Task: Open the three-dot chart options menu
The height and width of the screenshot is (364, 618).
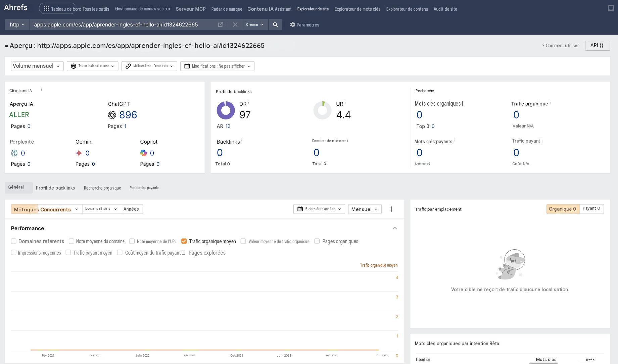Action: (391, 209)
